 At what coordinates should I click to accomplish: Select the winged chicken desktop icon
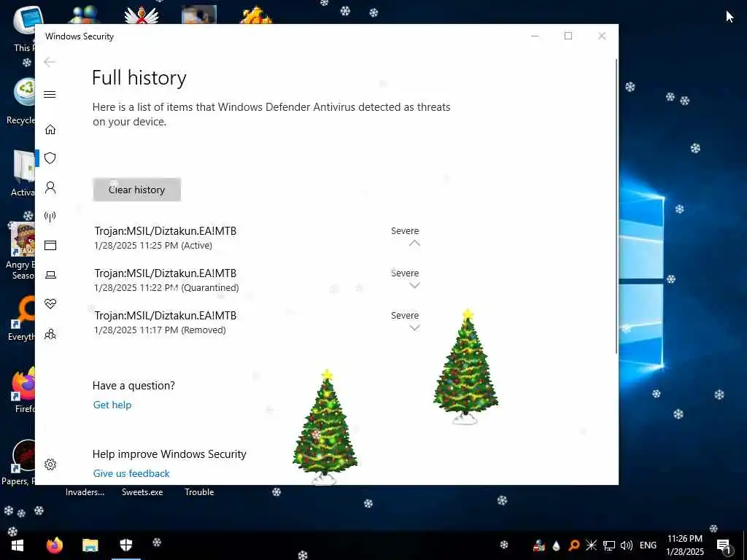coord(141,15)
